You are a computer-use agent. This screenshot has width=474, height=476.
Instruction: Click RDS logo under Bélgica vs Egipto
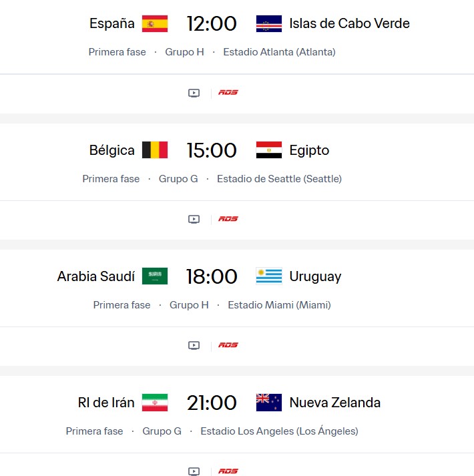pos(228,219)
